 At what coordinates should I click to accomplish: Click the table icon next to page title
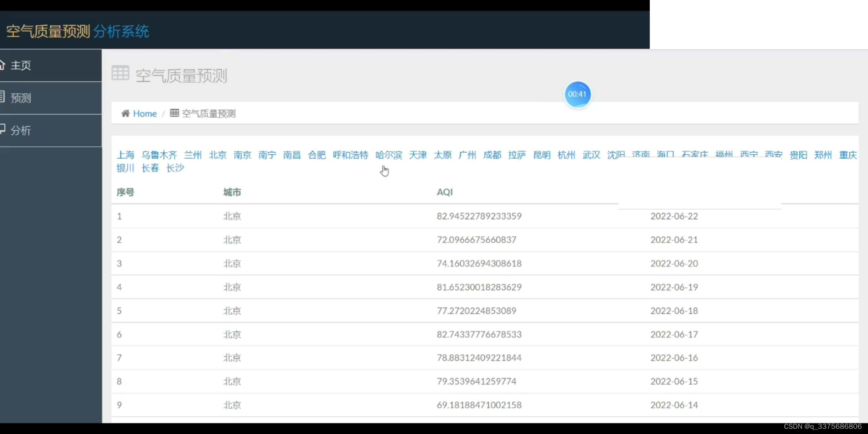click(120, 73)
